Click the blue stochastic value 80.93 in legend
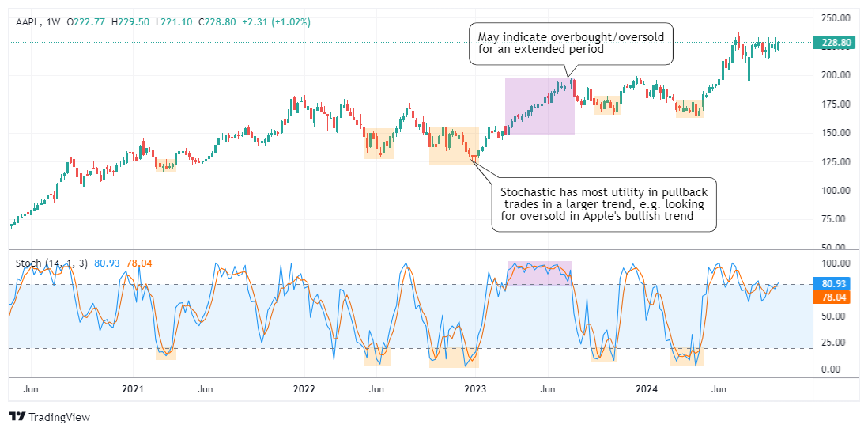 pyautogui.click(x=106, y=263)
